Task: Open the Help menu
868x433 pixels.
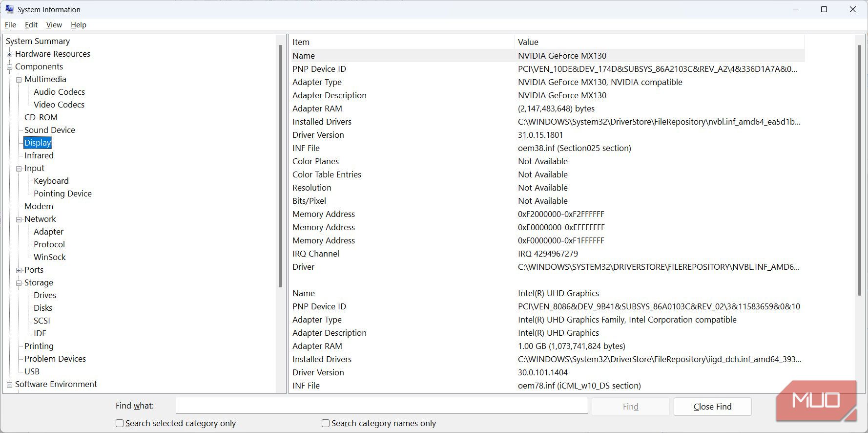Action: coord(78,25)
